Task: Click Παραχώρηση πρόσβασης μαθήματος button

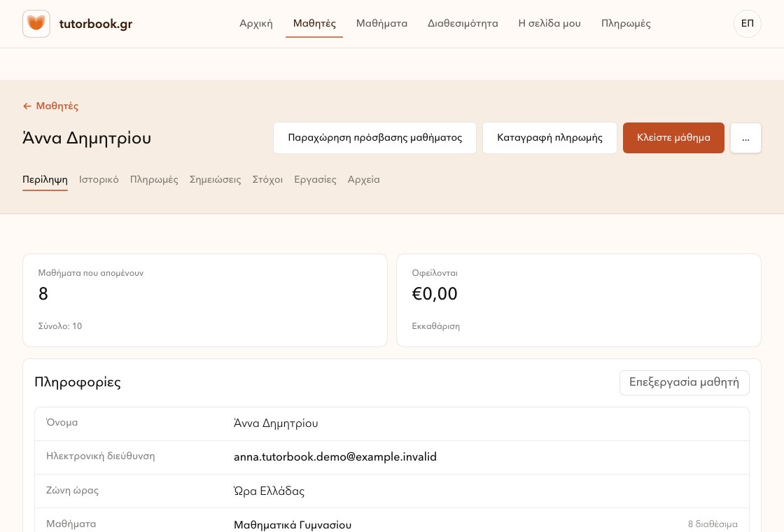Action: click(374, 138)
